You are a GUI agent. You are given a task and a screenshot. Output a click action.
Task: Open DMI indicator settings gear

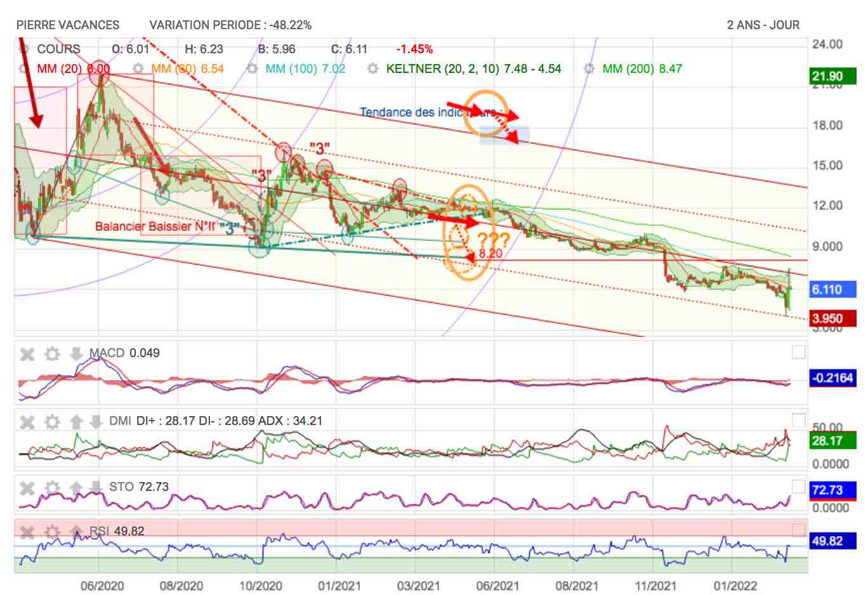point(52,421)
